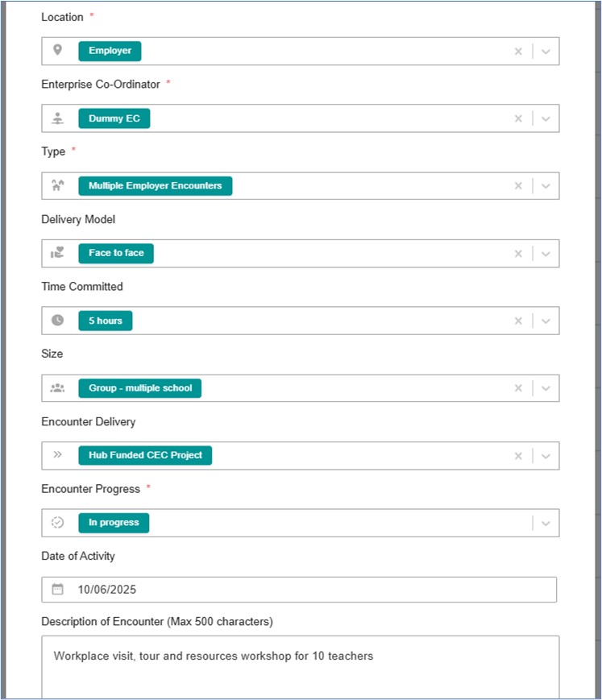Image resolution: width=602 pixels, height=700 pixels.
Task: Click the Date of Activity input field
Action: coord(306,590)
